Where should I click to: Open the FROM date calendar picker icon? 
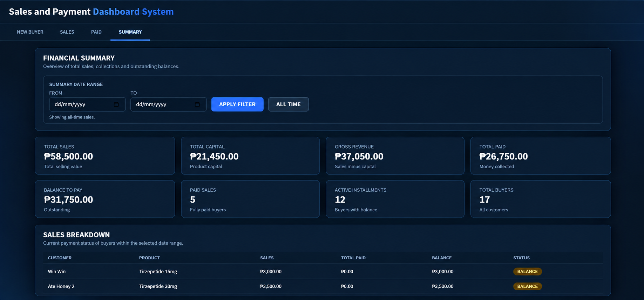coord(116,104)
